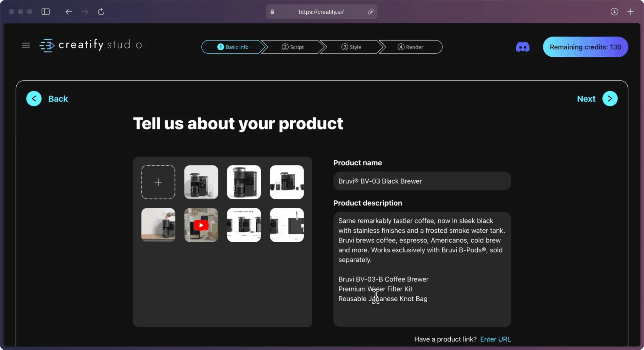Switch to the Style step
Screen dimensions: 644x350
[351, 47]
